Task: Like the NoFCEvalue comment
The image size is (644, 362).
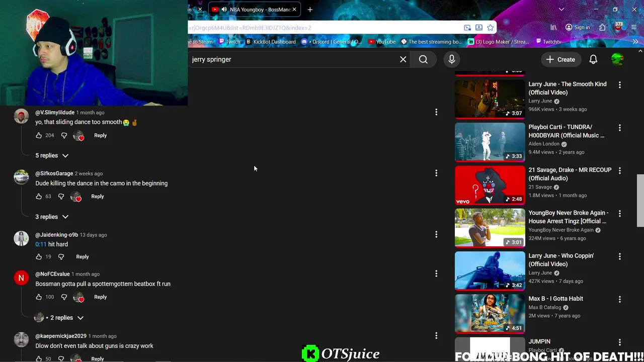Action: tap(39, 297)
